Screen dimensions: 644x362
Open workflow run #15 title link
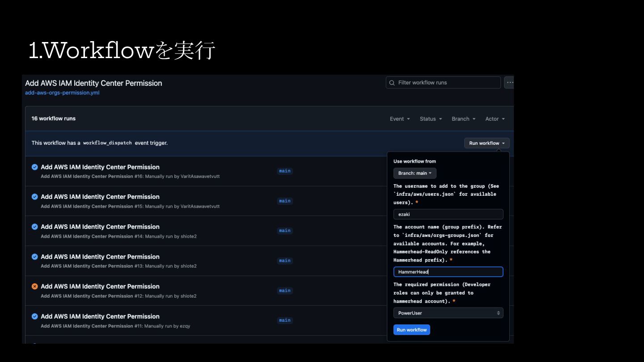(100, 197)
